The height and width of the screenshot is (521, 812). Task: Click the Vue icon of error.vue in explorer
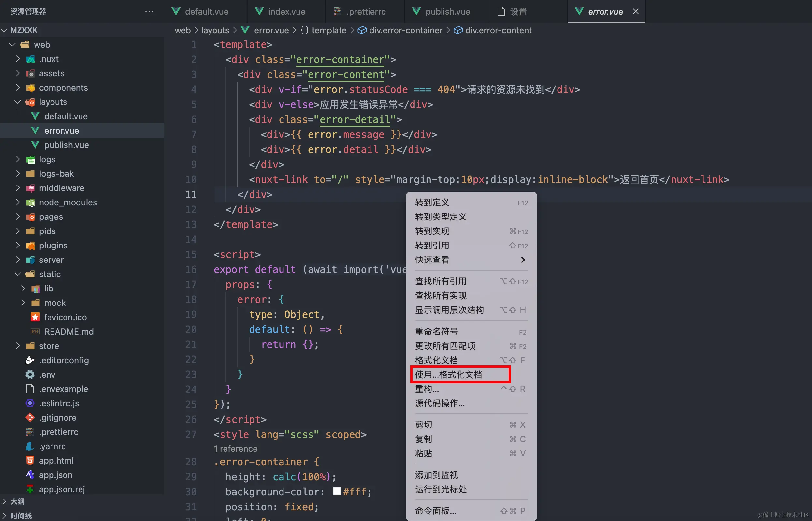[x=35, y=131]
